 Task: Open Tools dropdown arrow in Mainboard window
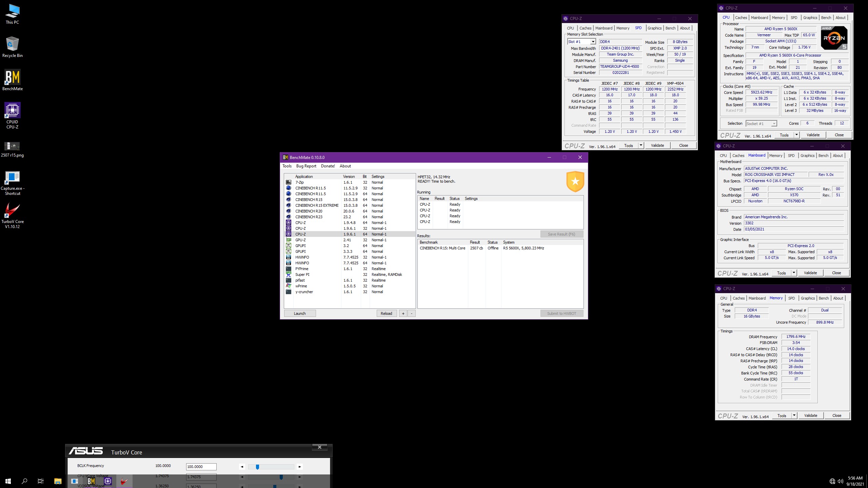794,273
